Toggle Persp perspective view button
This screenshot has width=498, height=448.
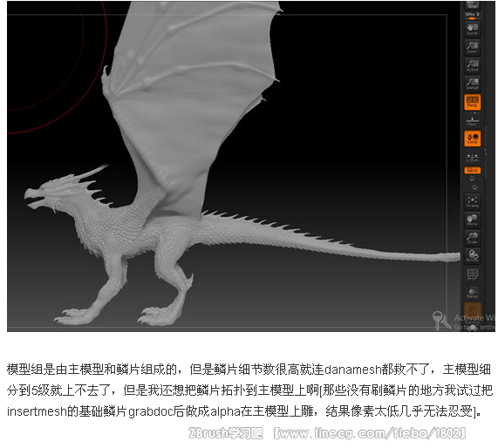472,102
